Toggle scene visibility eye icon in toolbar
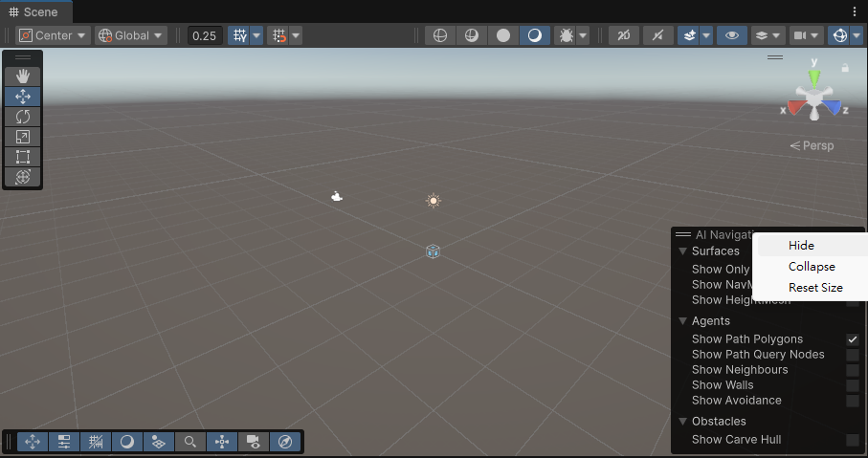 [x=732, y=35]
